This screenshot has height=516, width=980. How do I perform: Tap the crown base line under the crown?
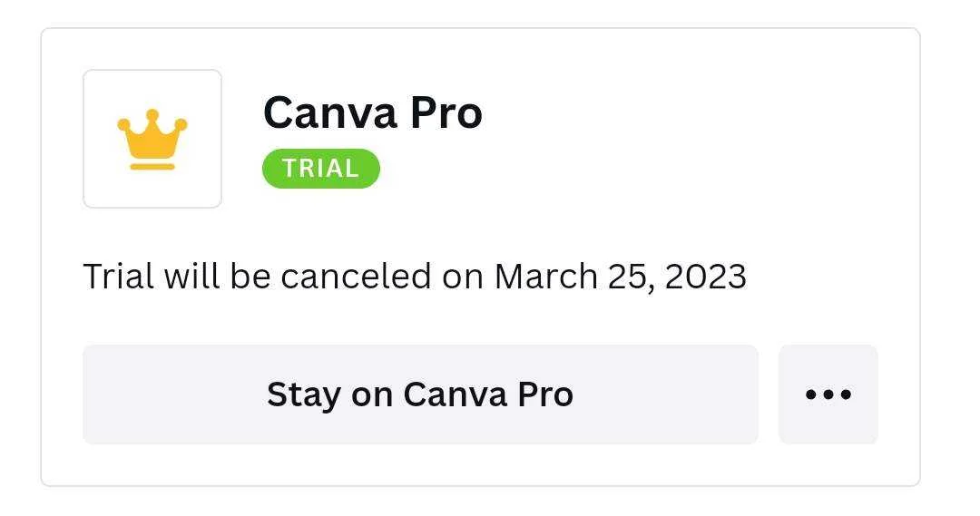pyautogui.click(x=152, y=166)
